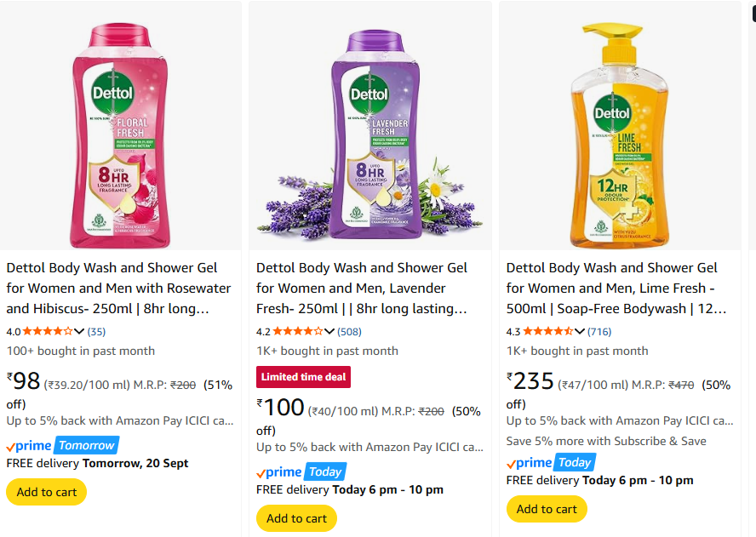Add Lime Fresh body wash to cart
The height and width of the screenshot is (537, 756).
[x=547, y=509]
